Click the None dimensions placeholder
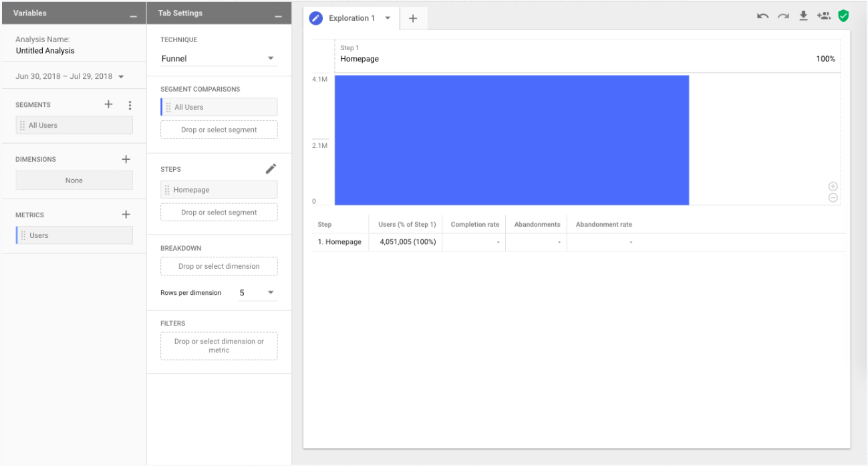This screenshot has width=868, height=466. [74, 181]
